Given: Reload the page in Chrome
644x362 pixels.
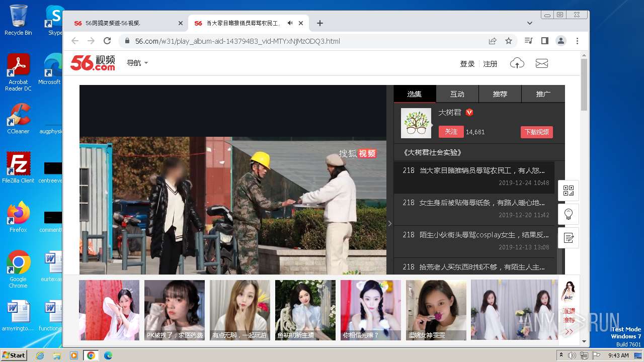Looking at the screenshot, I should (x=107, y=41).
